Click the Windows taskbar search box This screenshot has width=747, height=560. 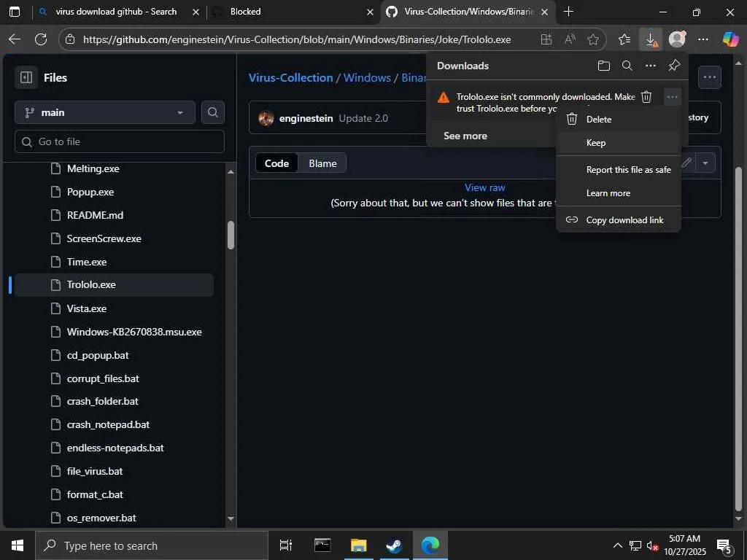(152, 545)
